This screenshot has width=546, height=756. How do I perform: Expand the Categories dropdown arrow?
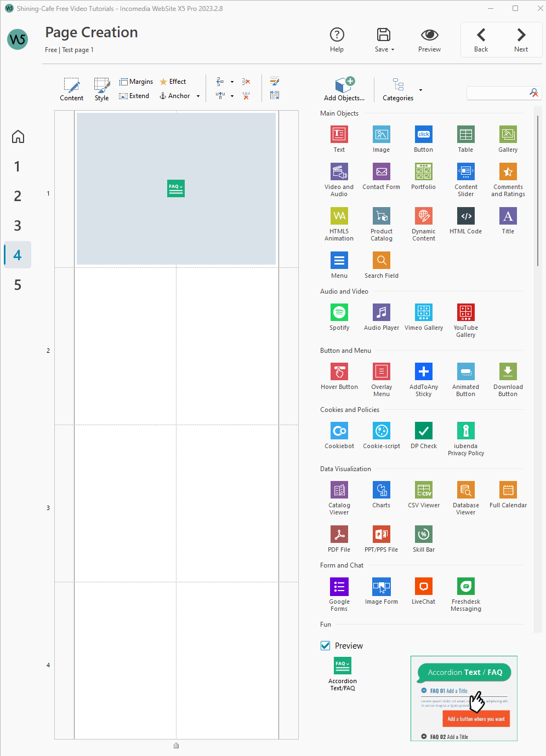[420, 90]
